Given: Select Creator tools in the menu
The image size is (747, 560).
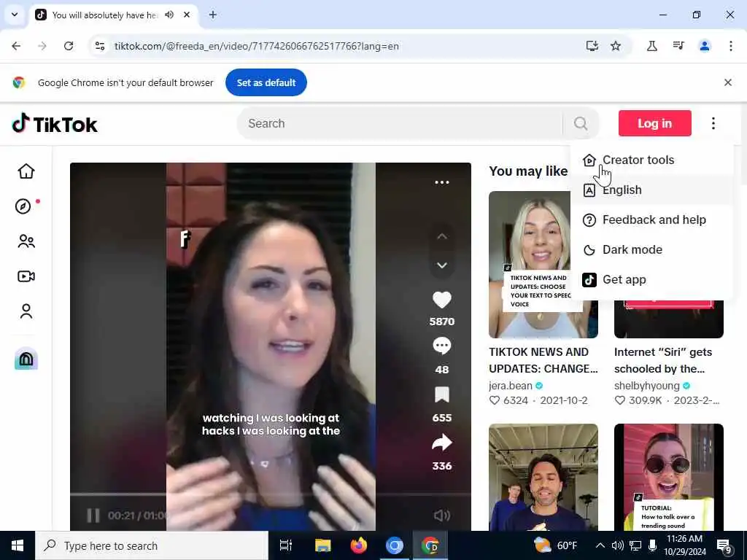Looking at the screenshot, I should [651, 160].
